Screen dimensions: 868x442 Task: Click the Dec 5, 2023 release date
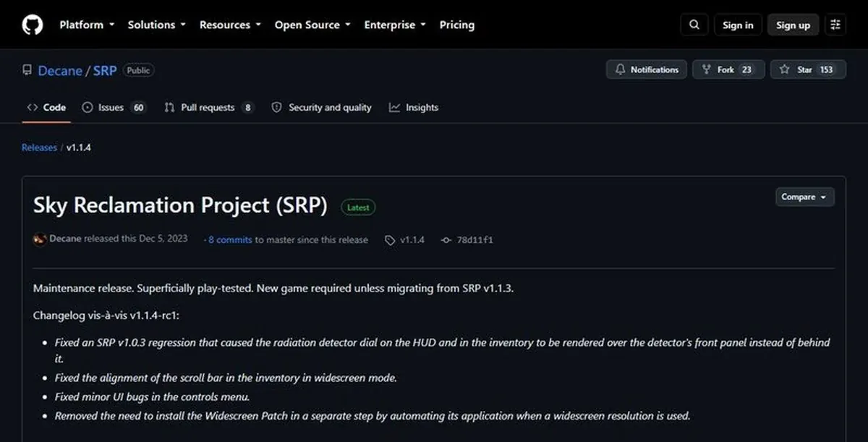point(163,239)
